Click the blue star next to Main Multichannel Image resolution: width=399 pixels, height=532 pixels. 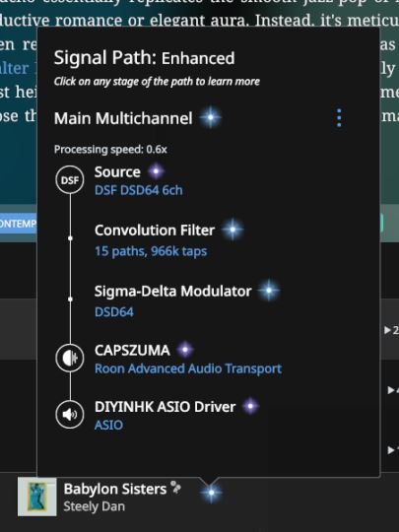[211, 117]
